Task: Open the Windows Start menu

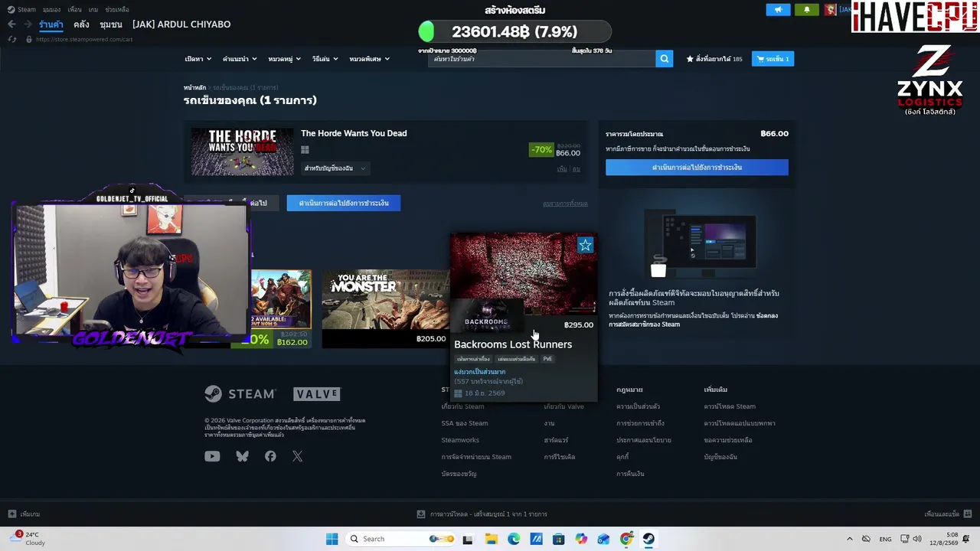Action: [332, 539]
